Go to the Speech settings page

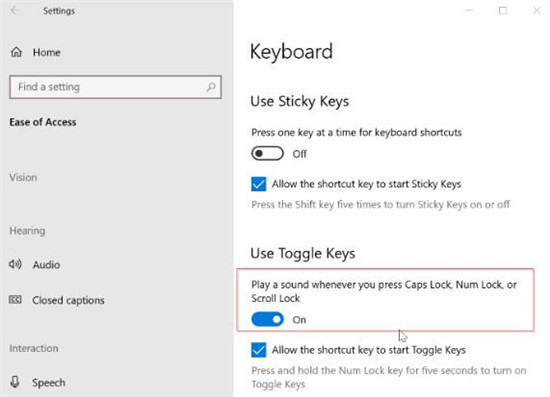49,382
